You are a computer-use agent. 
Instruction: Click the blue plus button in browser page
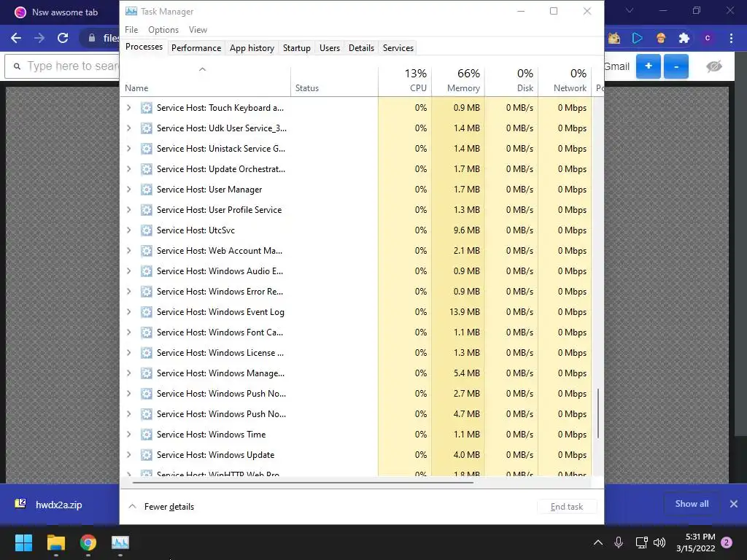(649, 66)
